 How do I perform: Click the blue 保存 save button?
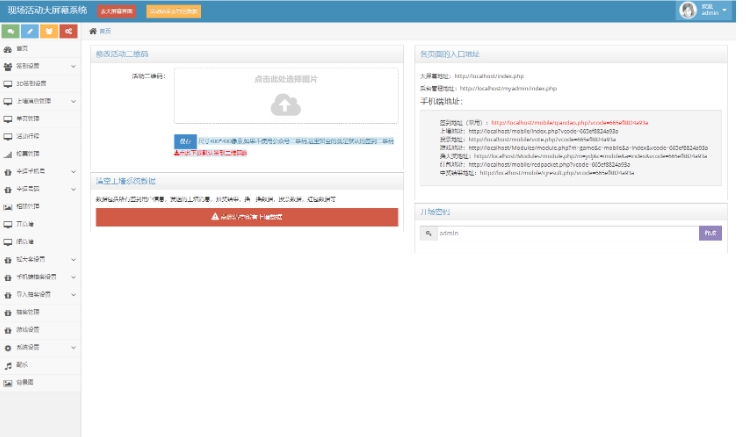pos(185,142)
